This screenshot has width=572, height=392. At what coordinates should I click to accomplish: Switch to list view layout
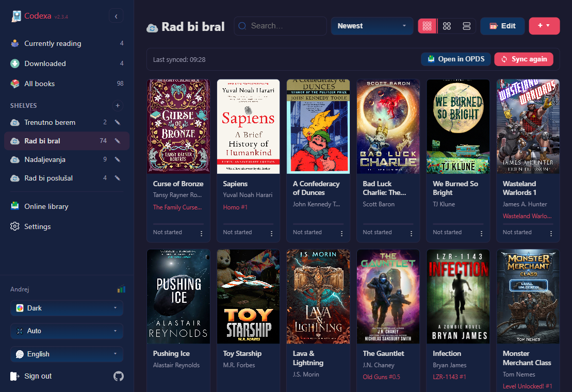click(x=467, y=26)
